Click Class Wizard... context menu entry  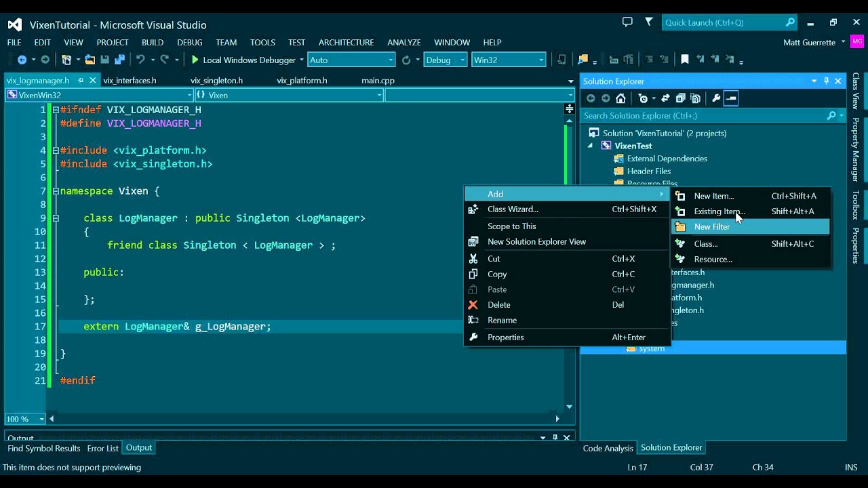tap(567, 209)
